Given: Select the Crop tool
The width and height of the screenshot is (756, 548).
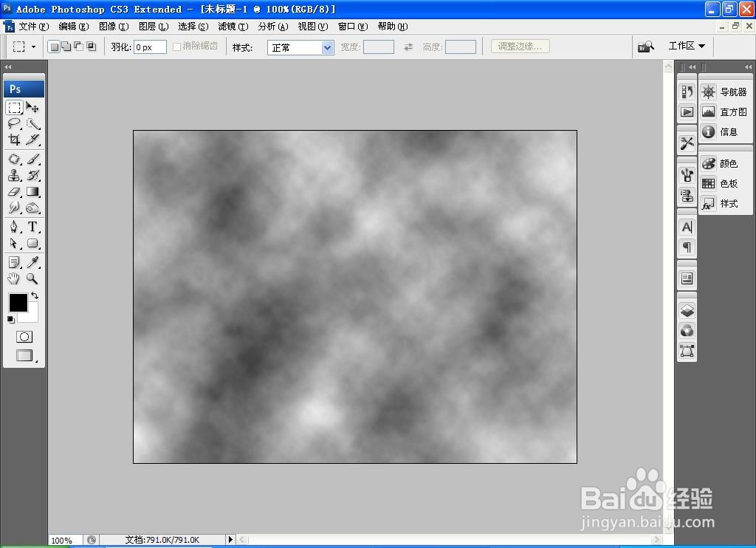Looking at the screenshot, I should 15,140.
